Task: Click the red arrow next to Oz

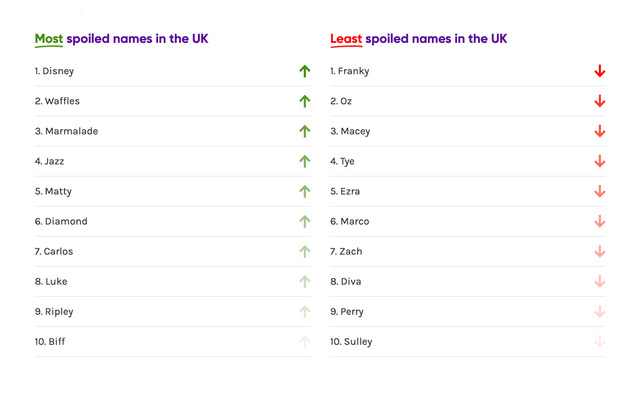Action: point(600,101)
